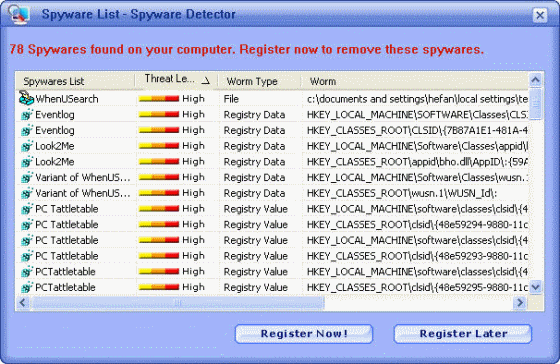Image resolution: width=560 pixels, height=364 pixels.
Task: Select the WhenUSearch entry name
Action: click(x=66, y=99)
